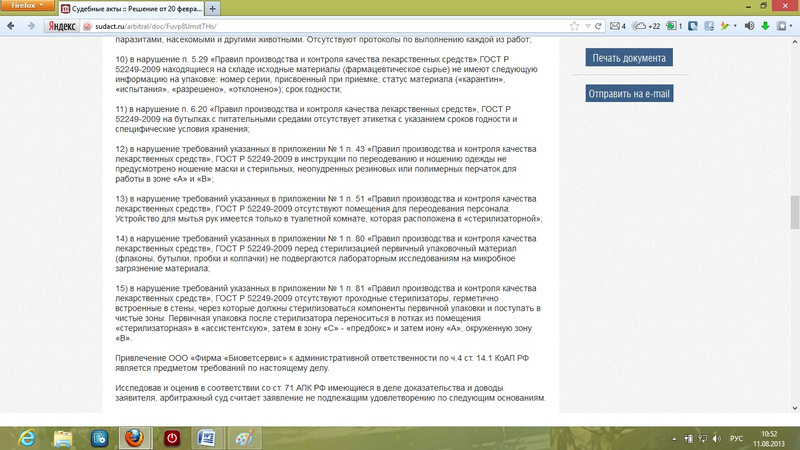The image size is (800, 450).
Task: Go forward to next page
Action: [31, 26]
